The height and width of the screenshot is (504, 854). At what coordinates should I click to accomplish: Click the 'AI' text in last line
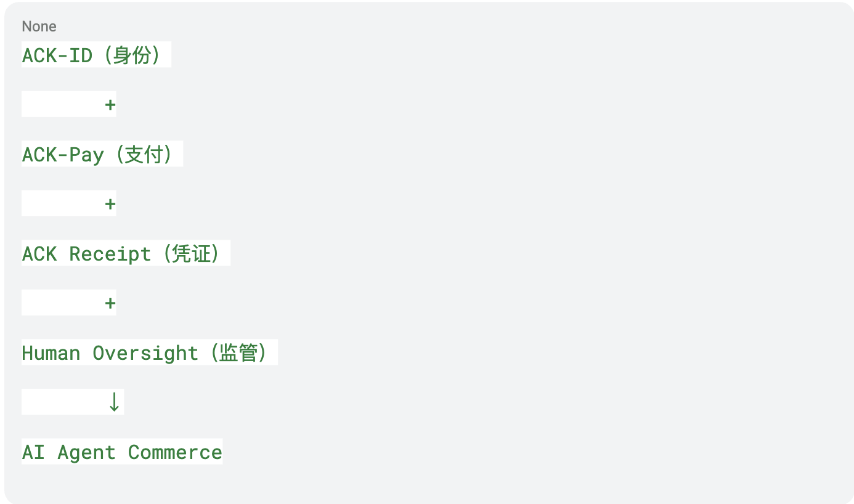coord(33,452)
